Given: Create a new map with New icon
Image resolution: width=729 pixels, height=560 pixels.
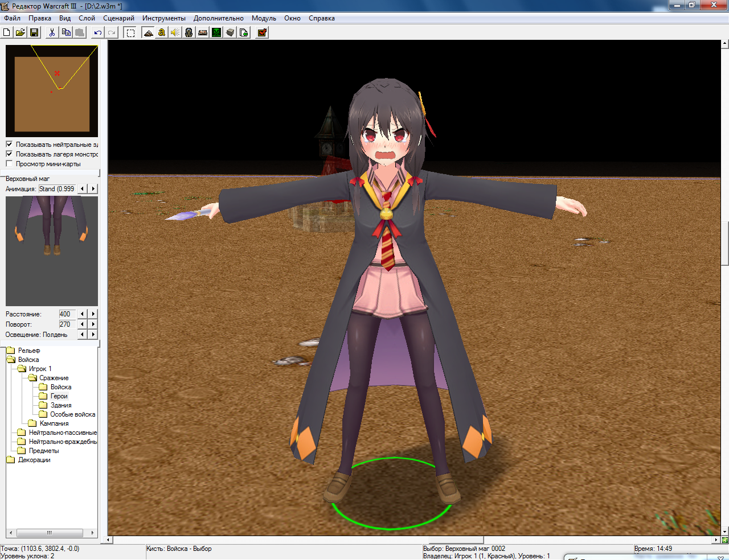Looking at the screenshot, I should (x=7, y=32).
